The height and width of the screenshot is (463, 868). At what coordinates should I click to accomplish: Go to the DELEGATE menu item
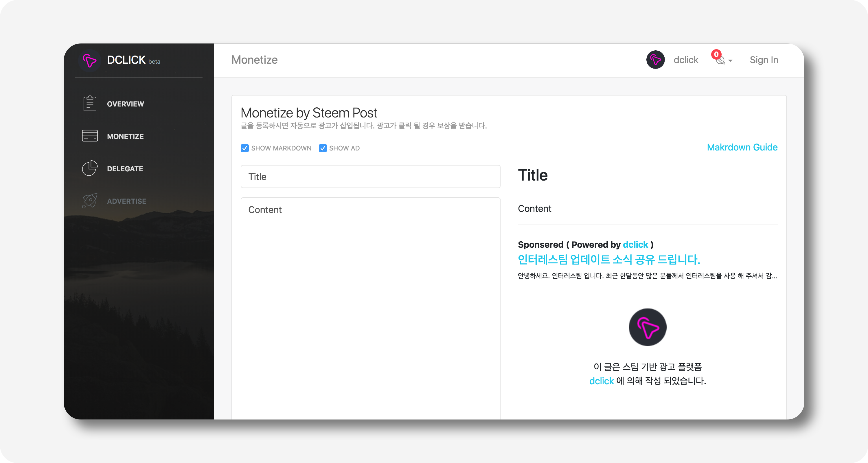point(125,169)
